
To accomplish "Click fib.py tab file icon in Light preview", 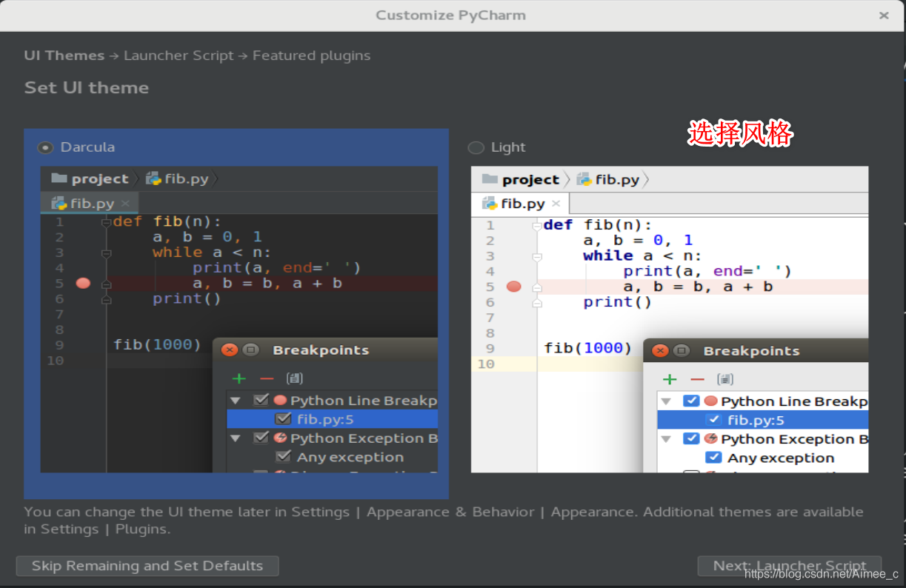I will click(x=490, y=204).
